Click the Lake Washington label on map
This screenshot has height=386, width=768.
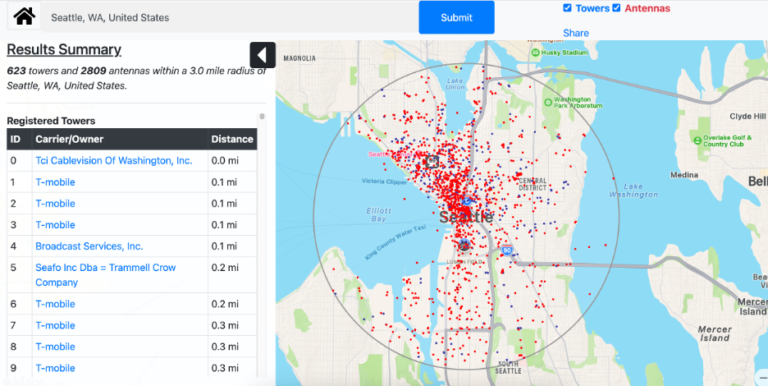[633, 191]
